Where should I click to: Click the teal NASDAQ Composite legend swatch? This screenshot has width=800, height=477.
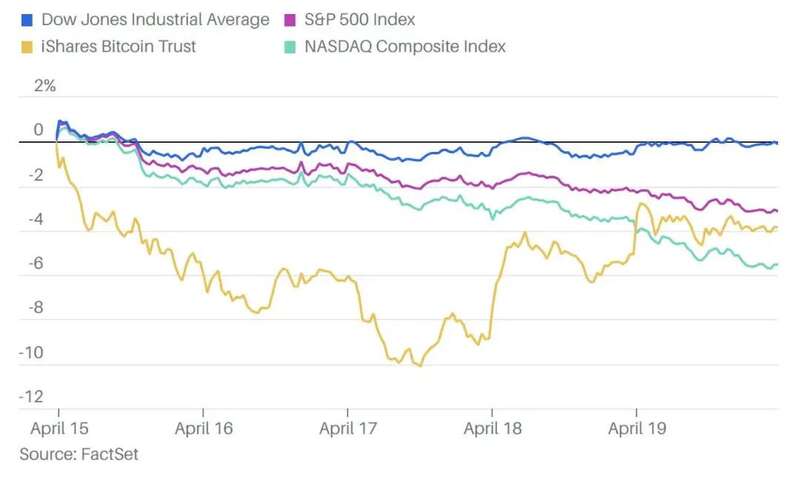coord(290,47)
